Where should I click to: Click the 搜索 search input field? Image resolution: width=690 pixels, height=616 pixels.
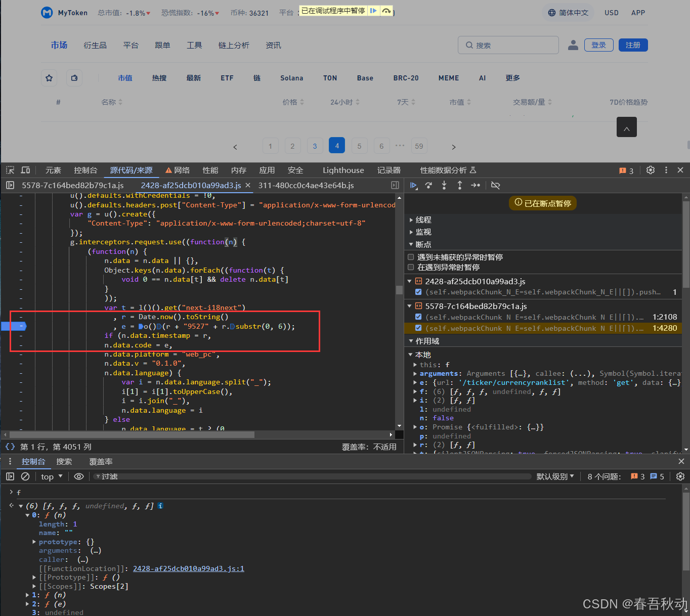(508, 45)
